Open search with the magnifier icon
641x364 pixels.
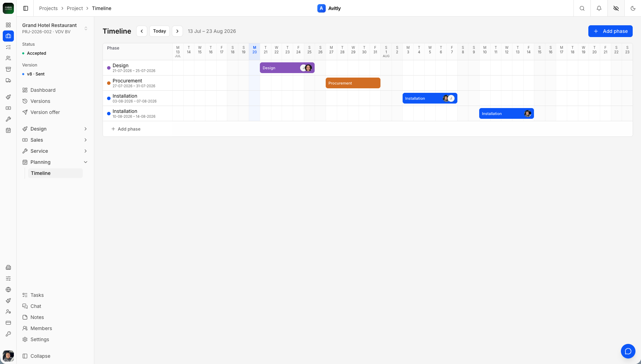tap(582, 8)
